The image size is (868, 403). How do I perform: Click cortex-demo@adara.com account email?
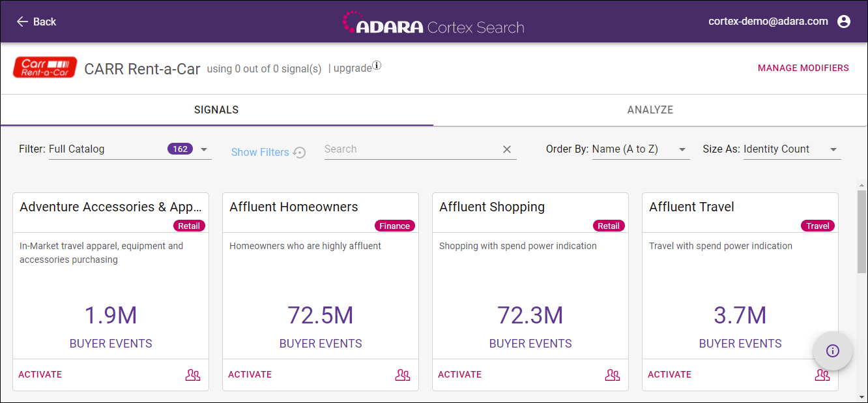coord(768,22)
